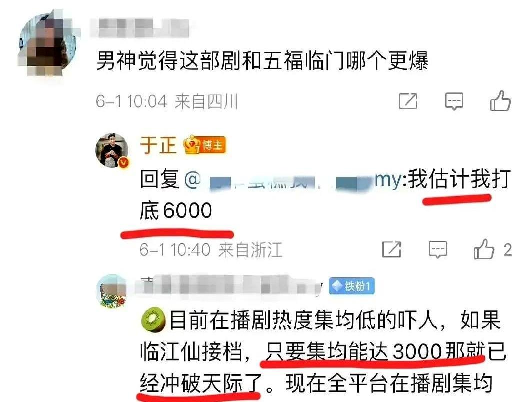Click the comment text about 五福临门

click(x=262, y=61)
